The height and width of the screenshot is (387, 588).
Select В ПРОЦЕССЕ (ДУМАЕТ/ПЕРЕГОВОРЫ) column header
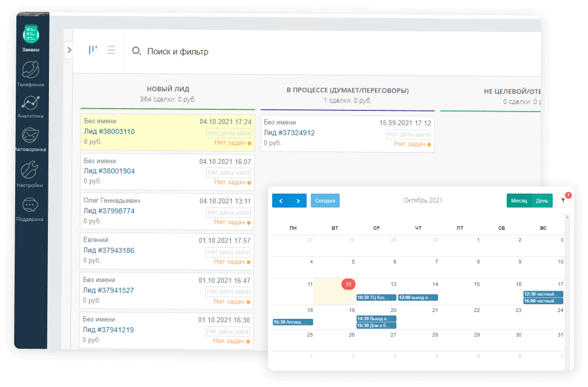tap(348, 90)
